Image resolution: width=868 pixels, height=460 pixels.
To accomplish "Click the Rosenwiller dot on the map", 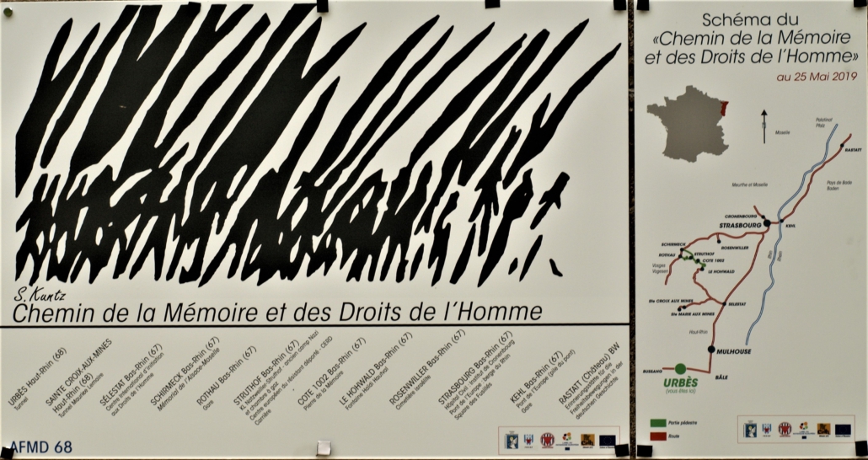I will tap(719, 241).
